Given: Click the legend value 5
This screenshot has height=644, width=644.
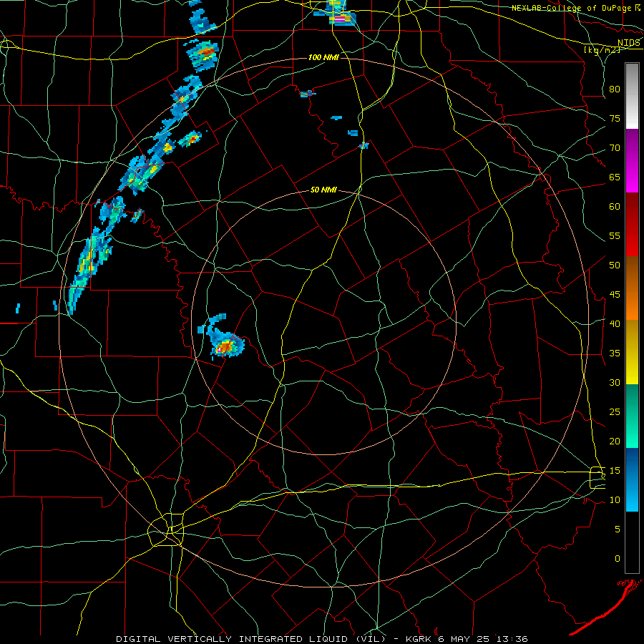Looking at the screenshot, I should (x=618, y=530).
